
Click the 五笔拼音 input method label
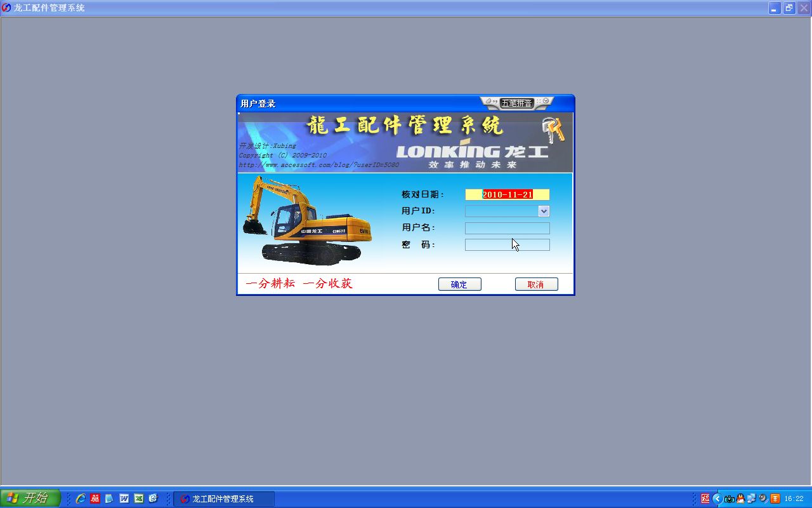point(517,103)
